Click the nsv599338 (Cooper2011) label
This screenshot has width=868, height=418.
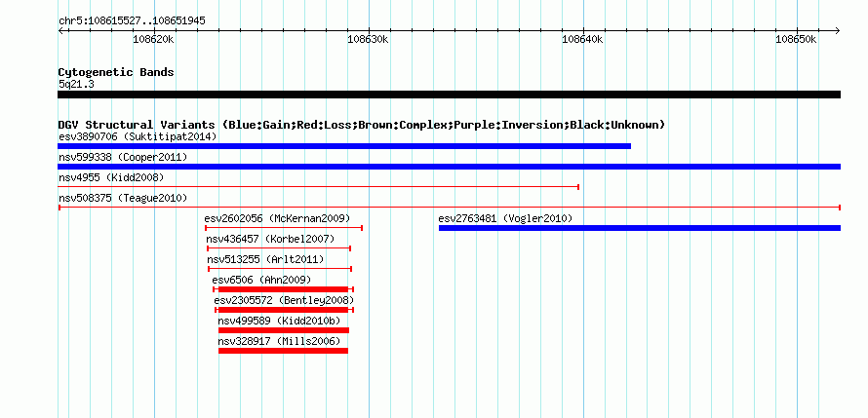(x=123, y=157)
